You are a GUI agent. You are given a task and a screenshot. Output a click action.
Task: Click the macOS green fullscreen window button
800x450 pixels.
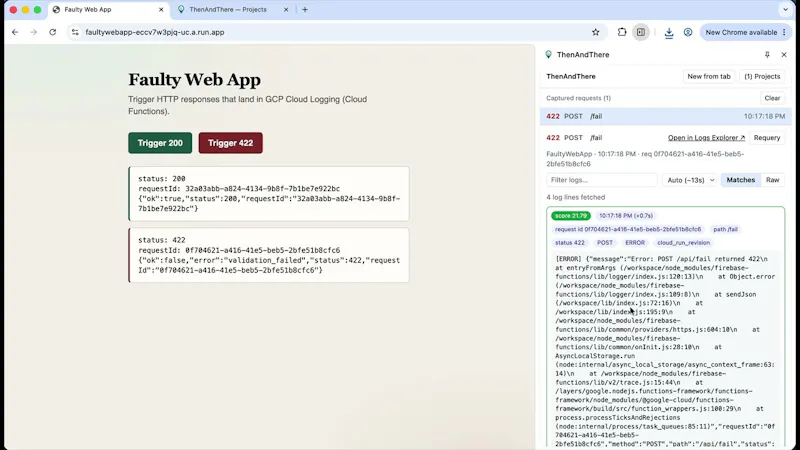point(37,9)
